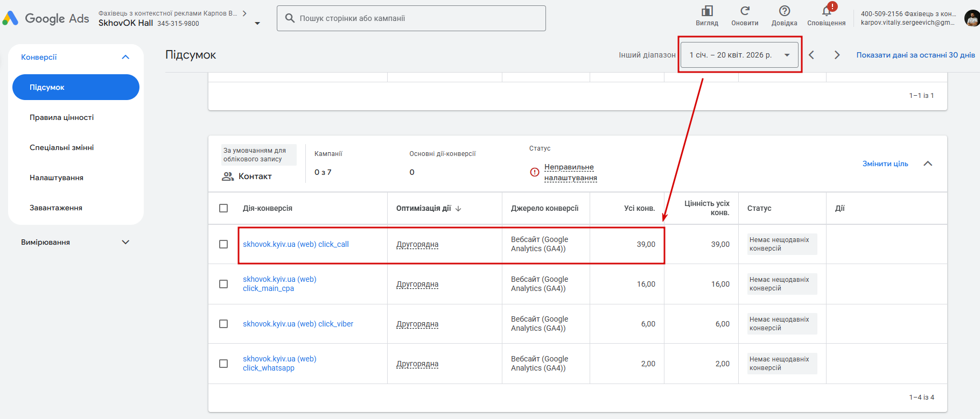Viewport: 980px width, 419px height.
Task: Tick the checkbox for the click_call conversion
Action: tap(223, 244)
